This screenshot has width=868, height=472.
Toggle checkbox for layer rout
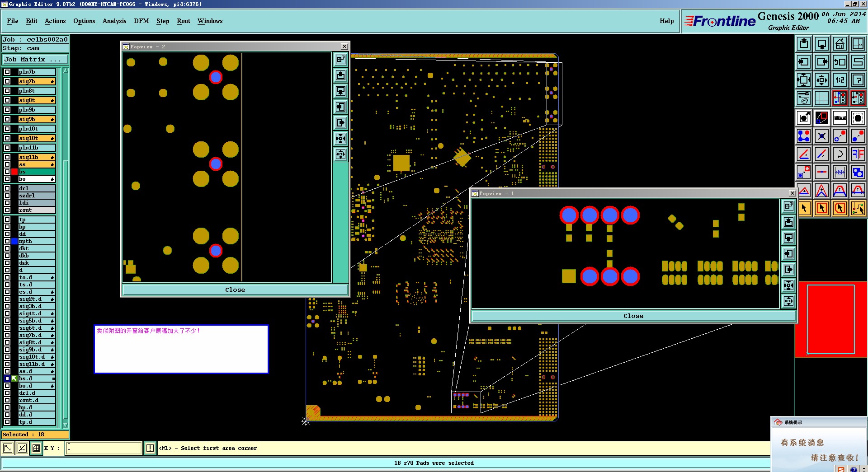[x=7, y=210]
